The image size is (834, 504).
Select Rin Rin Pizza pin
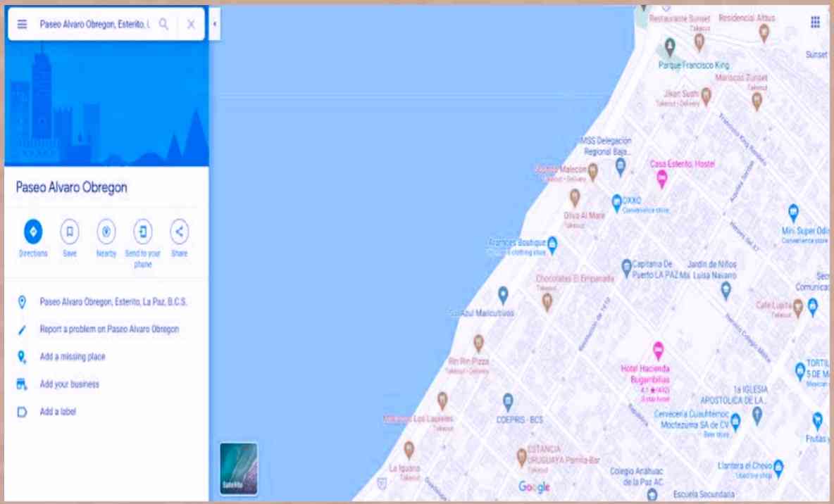coord(478,344)
